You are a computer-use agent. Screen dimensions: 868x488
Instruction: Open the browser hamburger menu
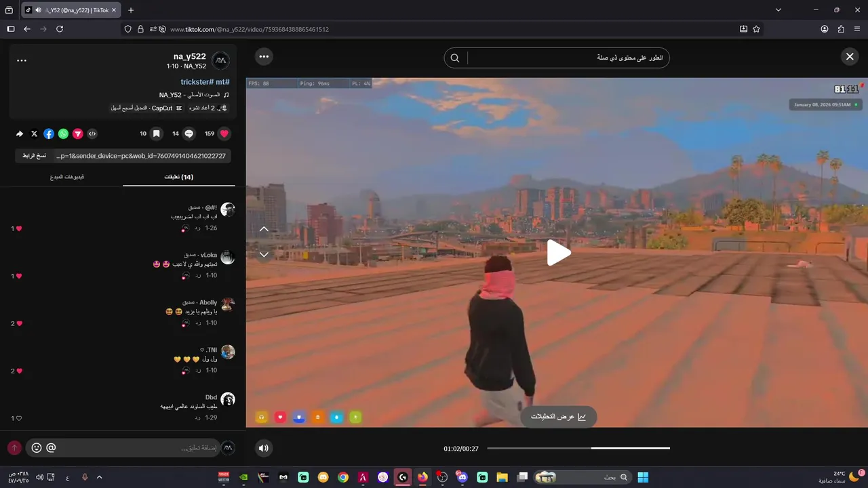point(857,29)
